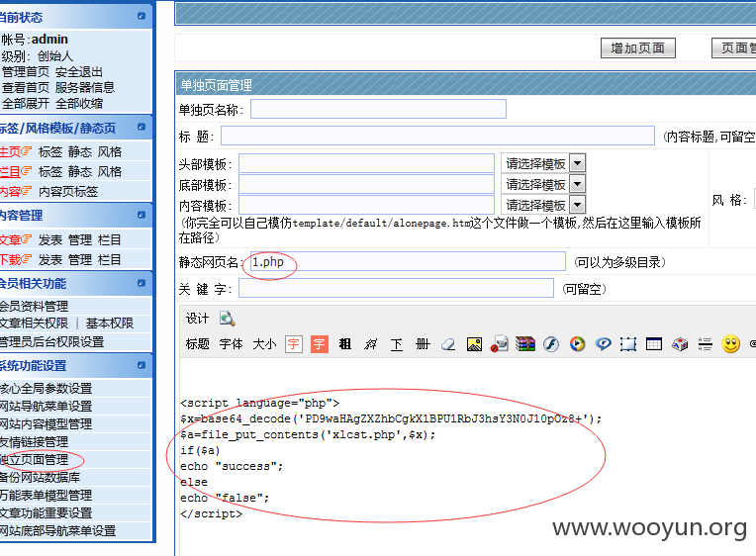Open 备份网站数据库 menu item

40,478
